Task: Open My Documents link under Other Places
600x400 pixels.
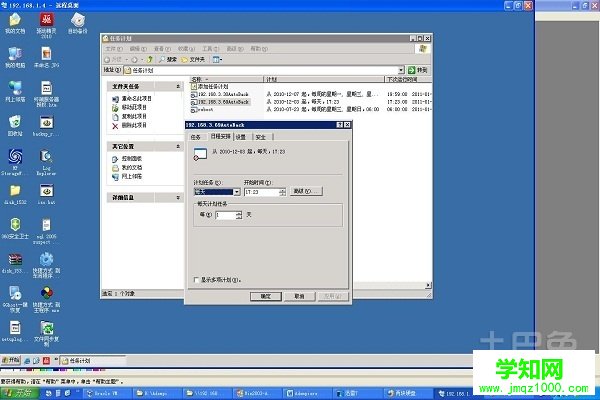Action: 132,168
